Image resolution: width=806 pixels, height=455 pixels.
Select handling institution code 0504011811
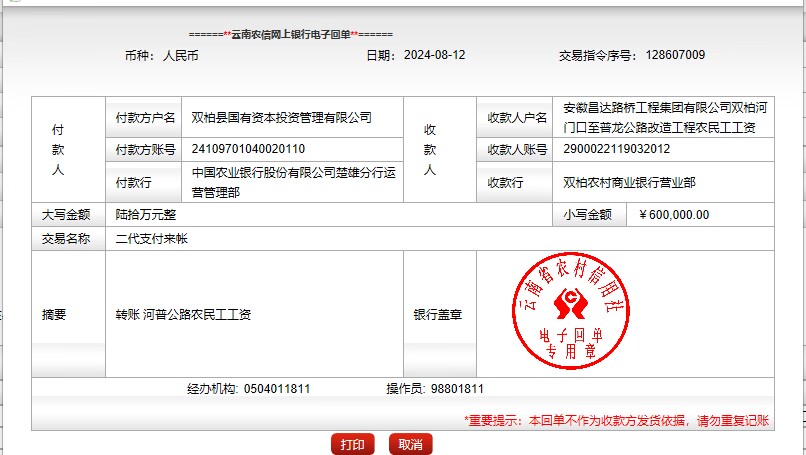[x=276, y=388]
